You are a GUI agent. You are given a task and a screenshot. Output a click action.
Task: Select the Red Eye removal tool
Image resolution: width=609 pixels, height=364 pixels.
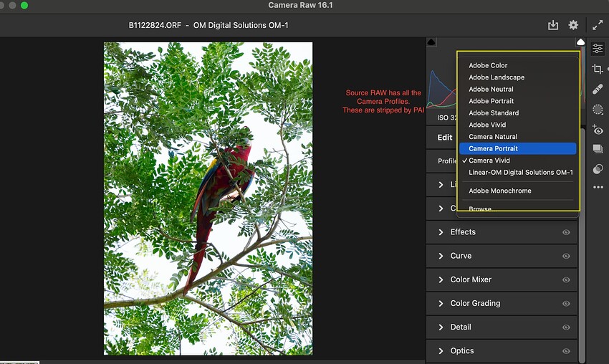598,130
